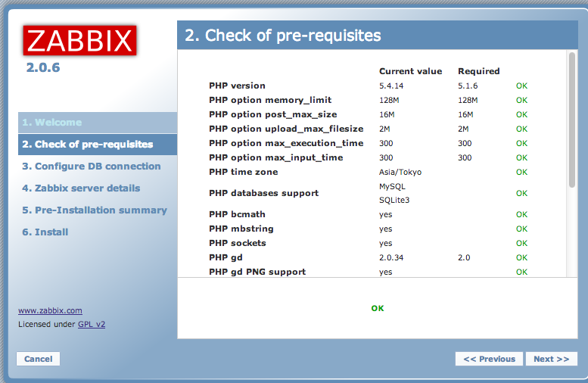588x383 pixels.
Task: Click the PHP mbstring label
Action: [x=241, y=229]
